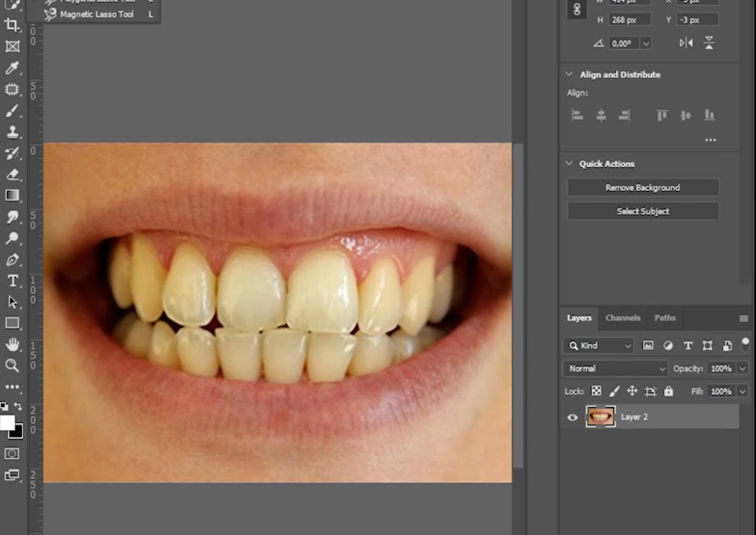Select the Dodge tool
Viewport: 756px width, 535px height.
point(12,238)
